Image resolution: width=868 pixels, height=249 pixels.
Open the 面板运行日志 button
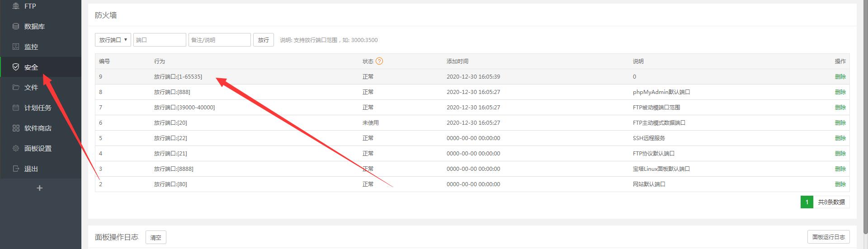[828, 237]
